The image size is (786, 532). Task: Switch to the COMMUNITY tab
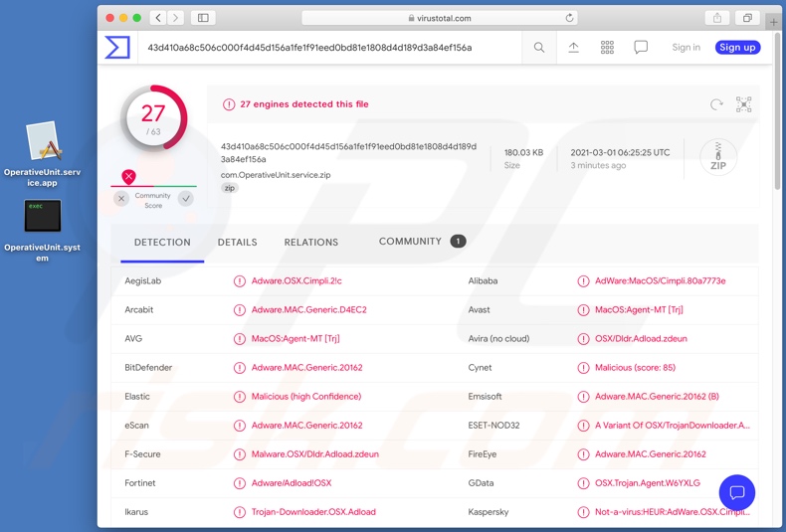pos(422,242)
